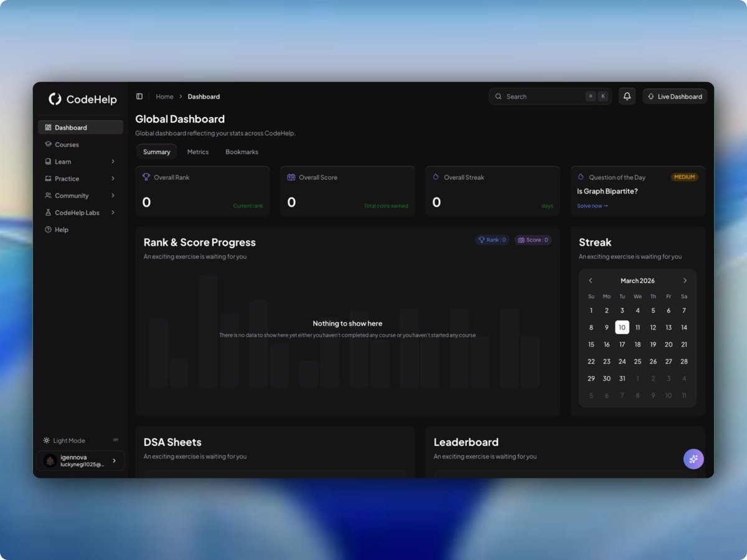Click the Score : 0 badge
Image resolution: width=747 pixels, height=560 pixels.
(x=532, y=240)
